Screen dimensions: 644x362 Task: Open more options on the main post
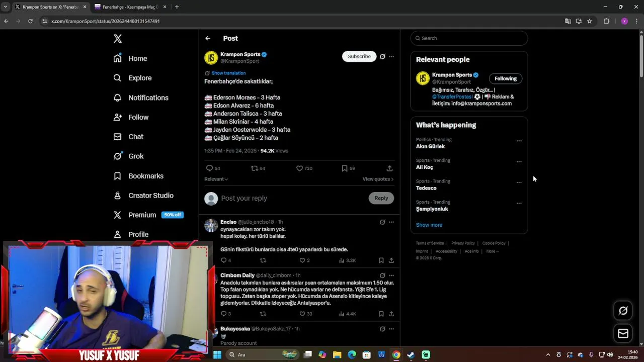point(391,56)
